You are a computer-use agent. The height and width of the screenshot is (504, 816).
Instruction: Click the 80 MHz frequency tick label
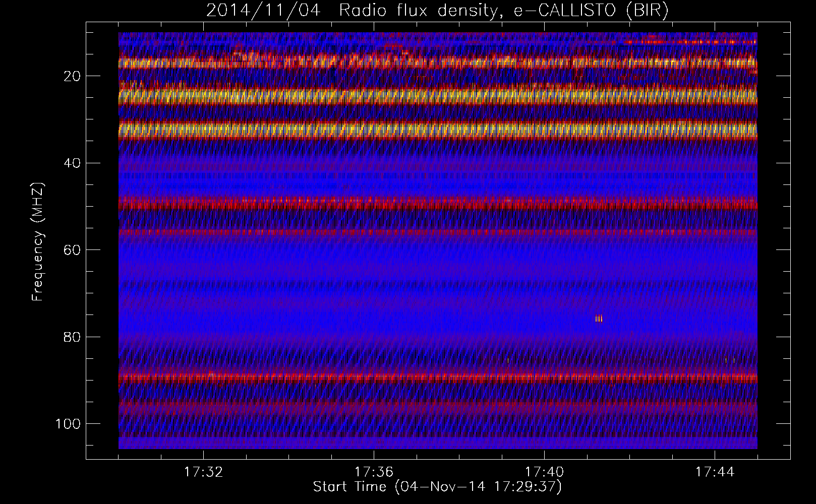click(x=73, y=337)
